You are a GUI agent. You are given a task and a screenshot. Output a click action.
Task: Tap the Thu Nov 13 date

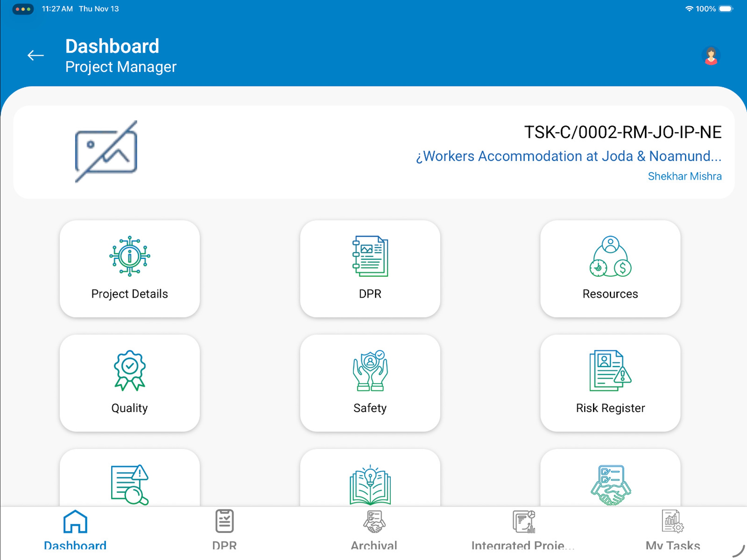coord(99,9)
